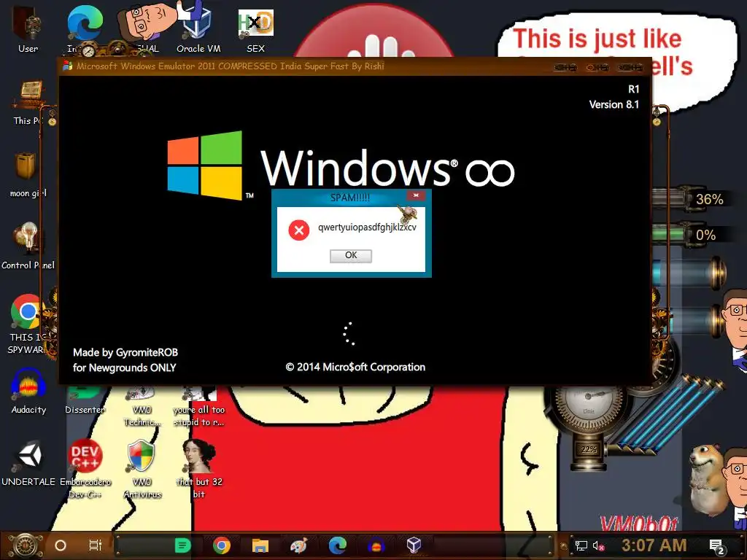Open the Oracle VM desktop shortcut
Image resolution: width=747 pixels, height=560 pixels.
198,28
